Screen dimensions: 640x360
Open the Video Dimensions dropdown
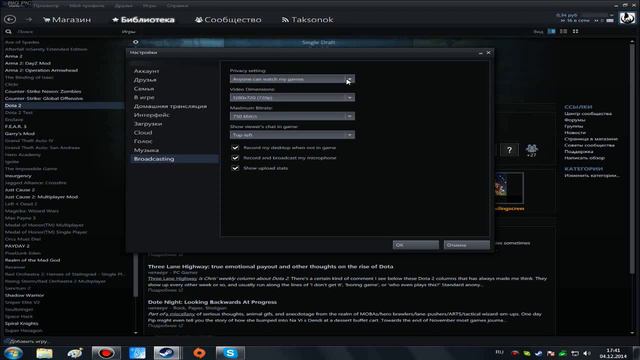pyautogui.click(x=292, y=98)
